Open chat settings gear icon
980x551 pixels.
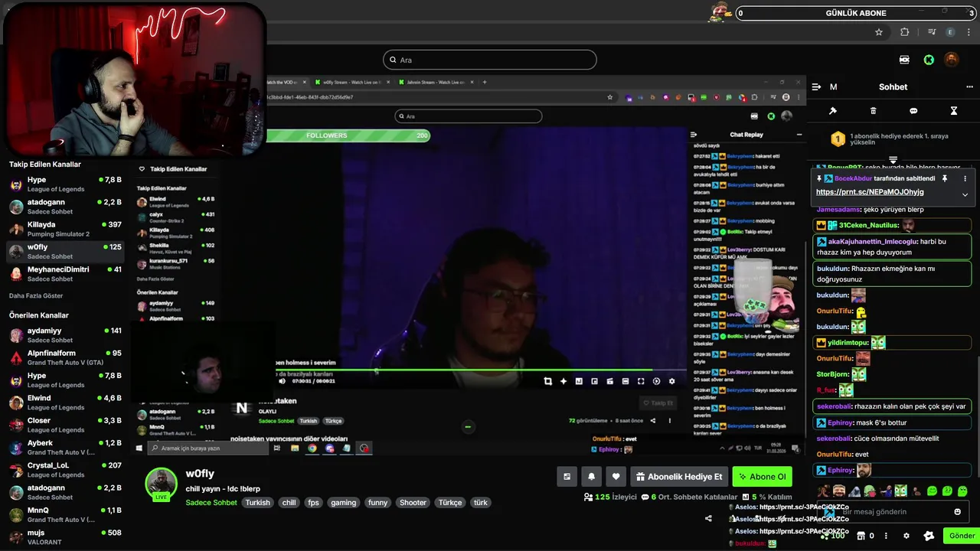coord(906,536)
